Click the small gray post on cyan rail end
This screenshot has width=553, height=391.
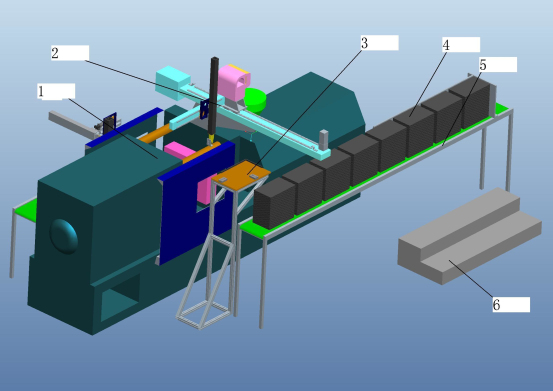coord(323,139)
